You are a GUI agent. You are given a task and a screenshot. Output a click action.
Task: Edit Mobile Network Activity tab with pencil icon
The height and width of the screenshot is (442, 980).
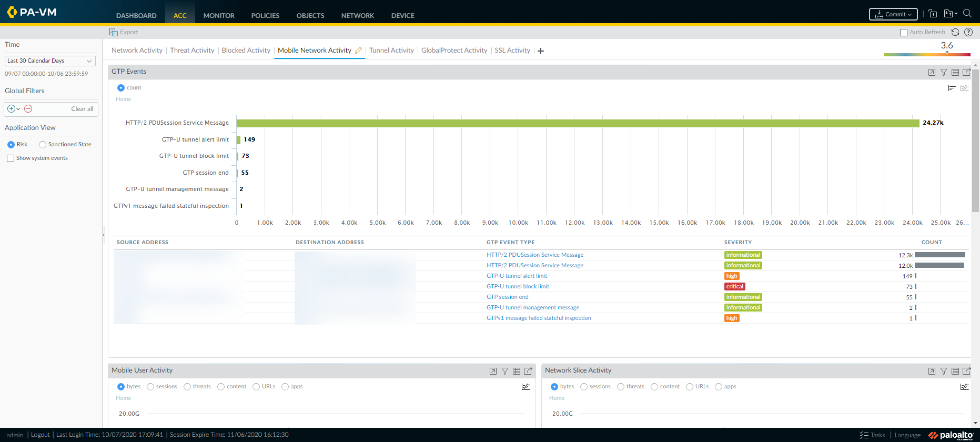point(359,51)
